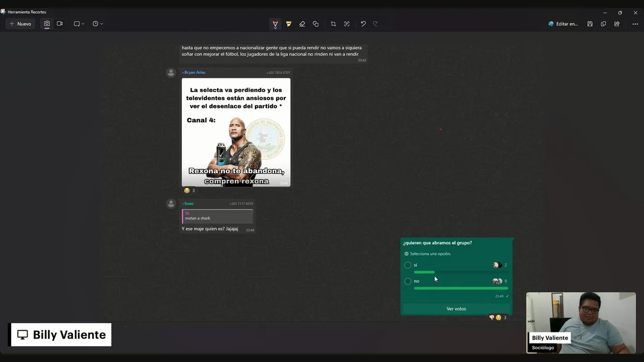Click voter avatars next to 'no' option
Screen dimensions: 644x362
tap(497, 281)
